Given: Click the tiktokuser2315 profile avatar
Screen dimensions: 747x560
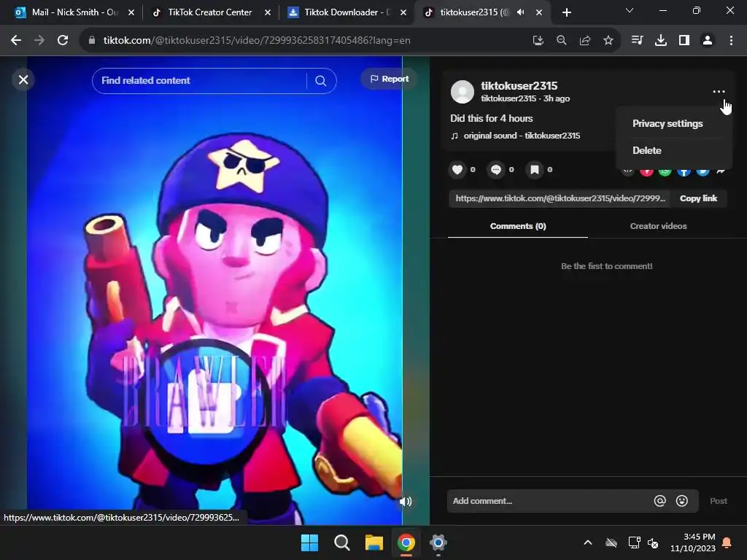Looking at the screenshot, I should 462,91.
